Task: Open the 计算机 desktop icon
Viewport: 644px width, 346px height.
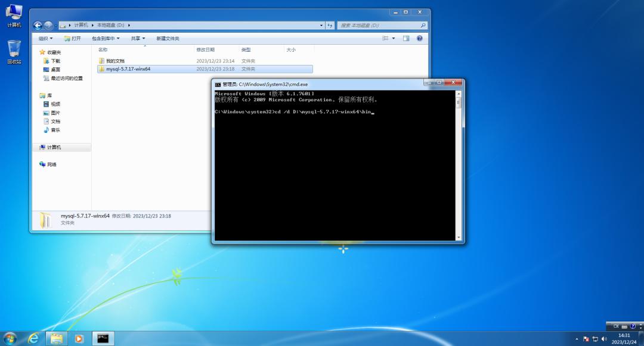Action: pyautogui.click(x=14, y=15)
